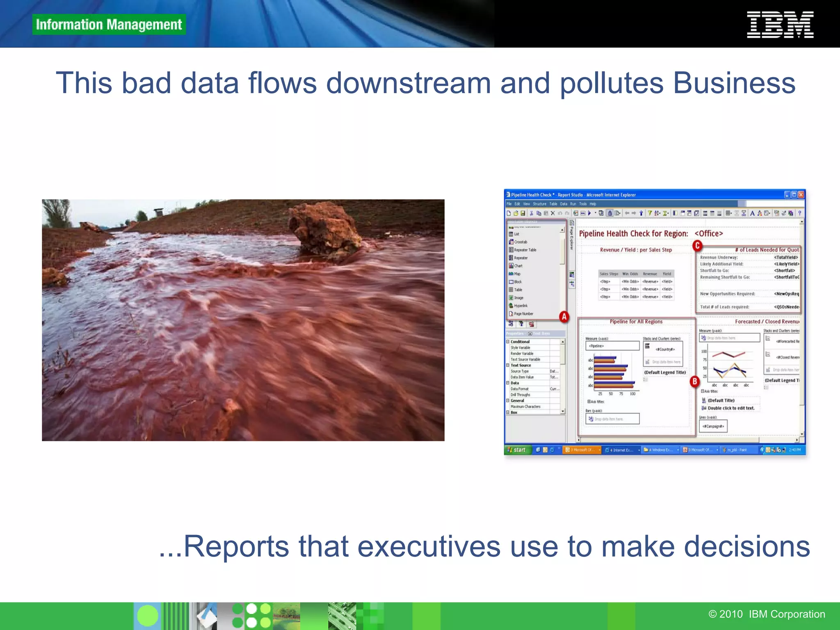Switch to Windows Explorer taskbar group

[x=661, y=450]
